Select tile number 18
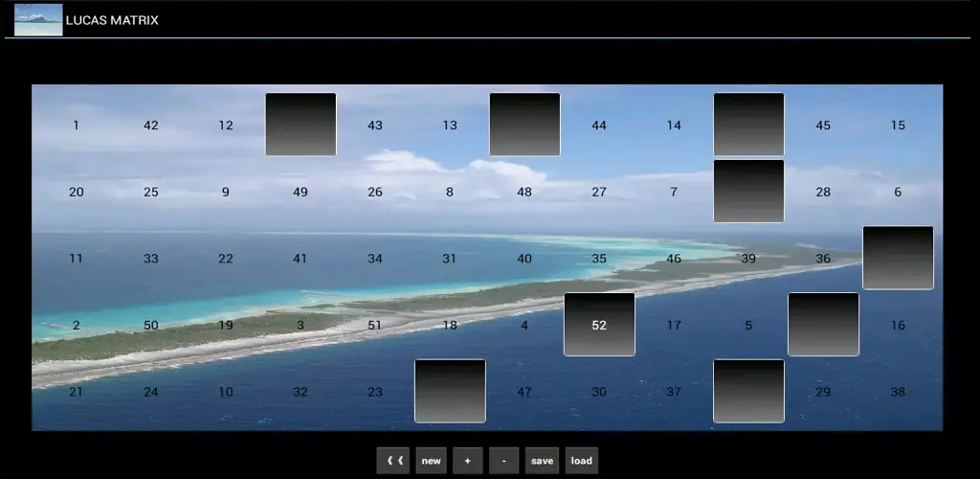980x479 pixels. (450, 325)
